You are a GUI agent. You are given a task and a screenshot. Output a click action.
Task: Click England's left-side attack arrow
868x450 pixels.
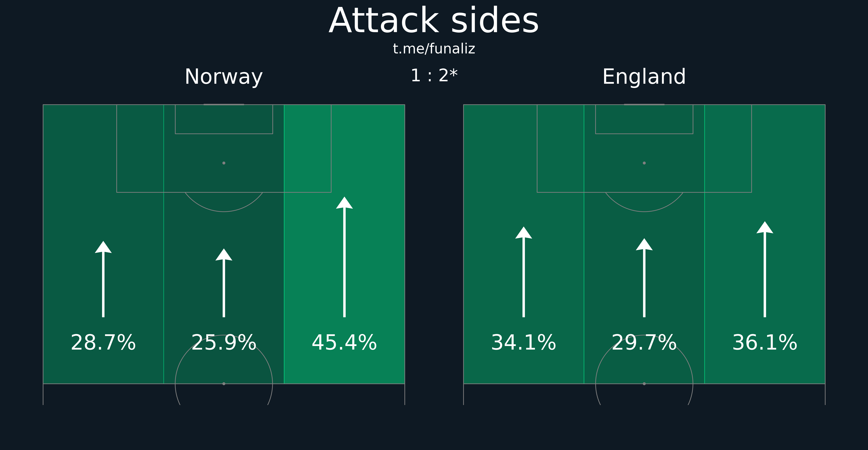[x=524, y=272]
